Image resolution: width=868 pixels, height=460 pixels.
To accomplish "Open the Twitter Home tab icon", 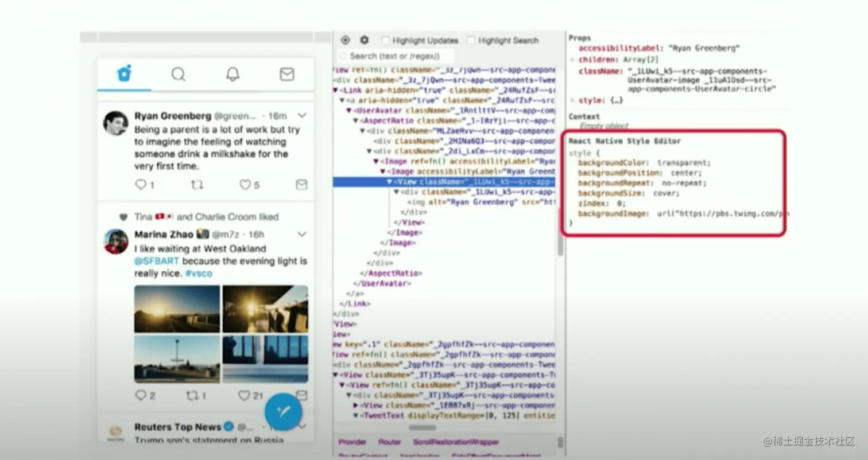I will [x=124, y=74].
